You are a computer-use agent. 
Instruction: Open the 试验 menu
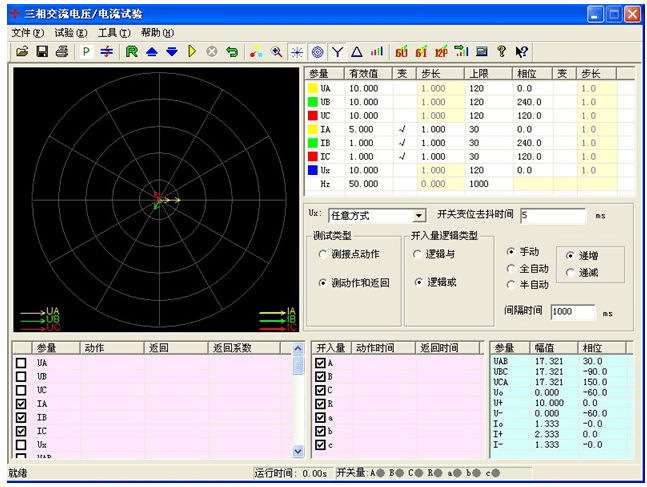point(70,33)
